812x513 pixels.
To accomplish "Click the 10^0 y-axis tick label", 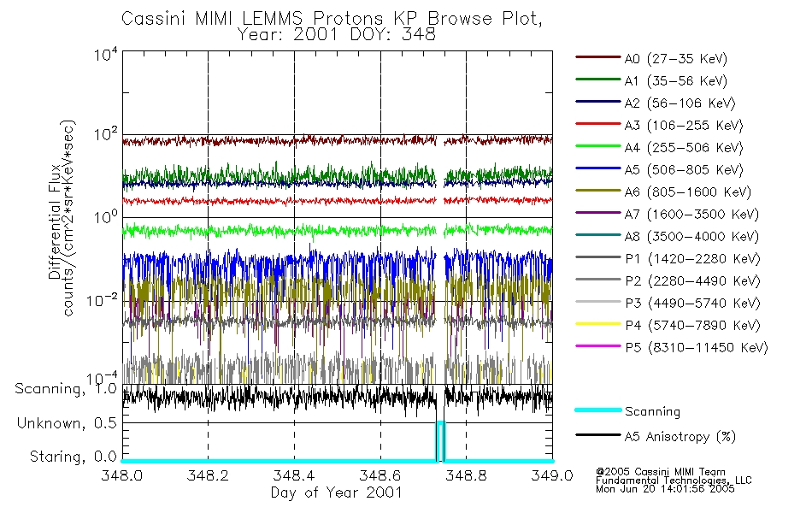I will tap(106, 216).
